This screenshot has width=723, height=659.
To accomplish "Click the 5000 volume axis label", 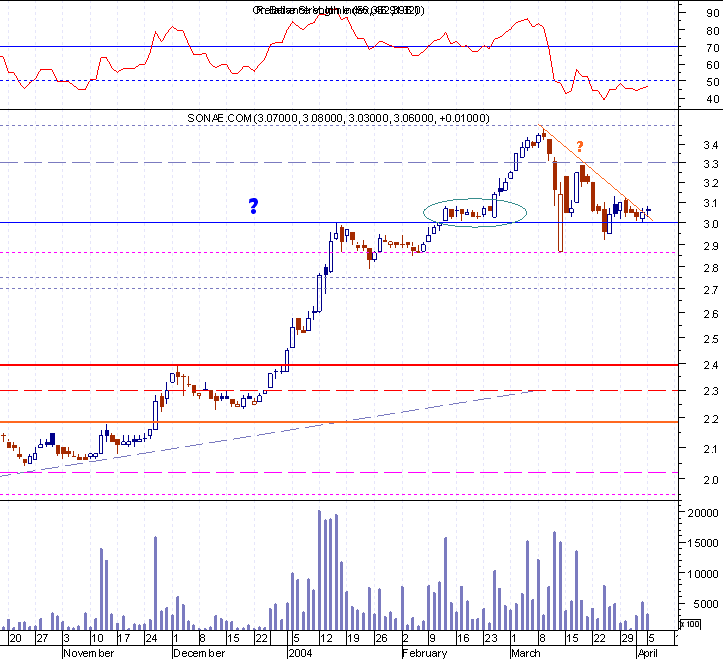I will [705, 604].
